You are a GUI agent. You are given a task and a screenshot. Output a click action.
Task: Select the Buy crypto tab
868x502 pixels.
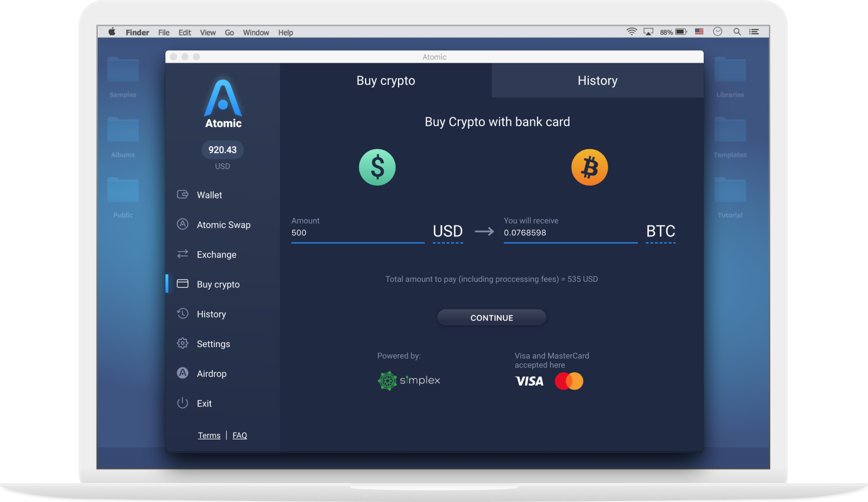tap(386, 80)
